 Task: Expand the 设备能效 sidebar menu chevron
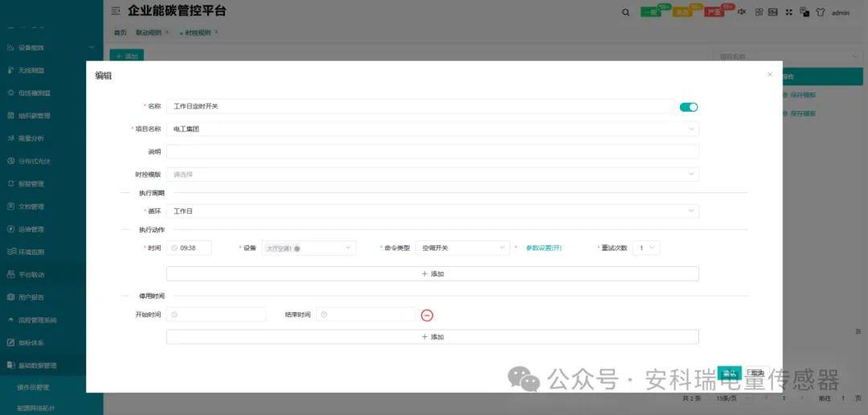(92, 47)
